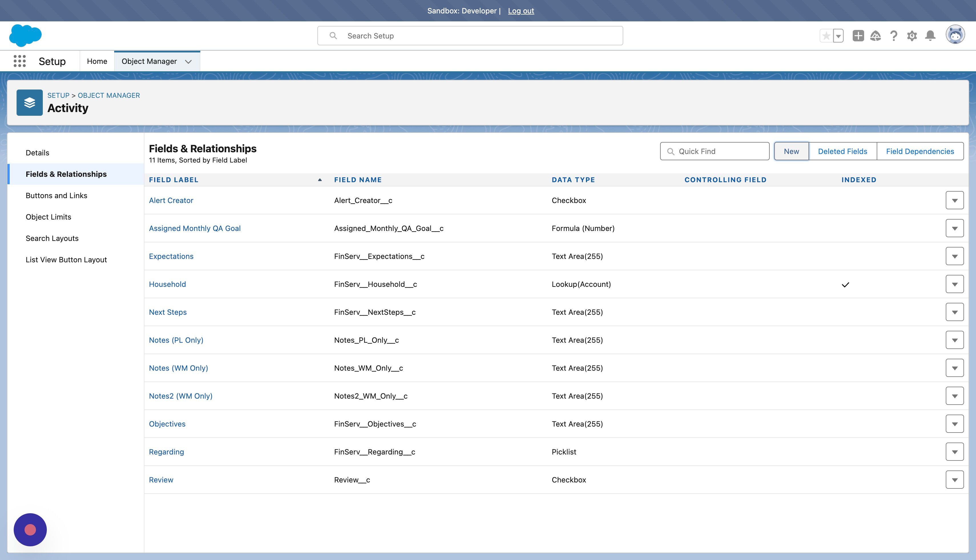Open the Trailhead guidance icon
This screenshot has height=560, width=976.
point(876,36)
